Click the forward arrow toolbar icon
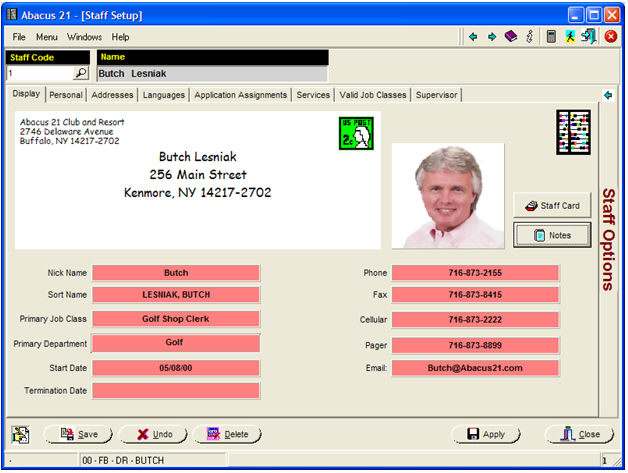The width and height of the screenshot is (628, 473). [x=491, y=37]
